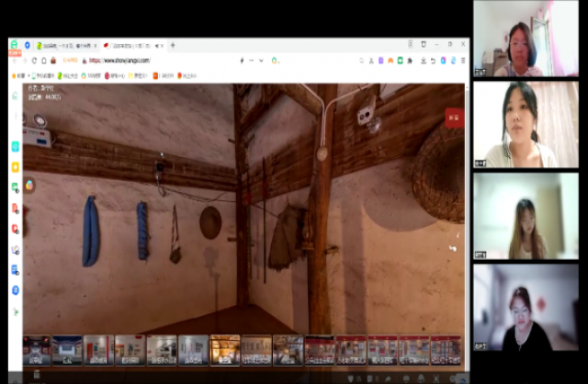Viewport: 588px width, 384px height.
Task: Click the undo closed-tab arrow icon
Action: [433, 61]
